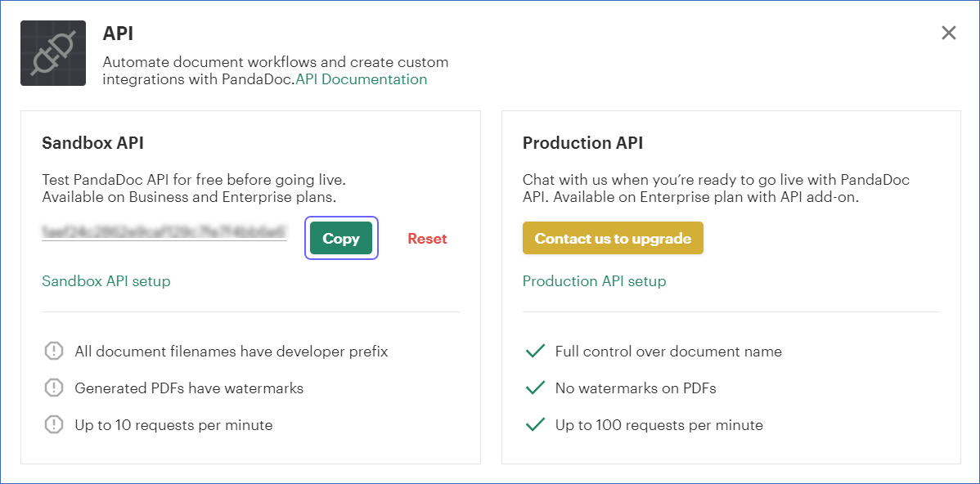Viewport: 980px width, 484px height.
Task: Click 'Generated PDFs have watermarks' text
Action: pos(190,388)
